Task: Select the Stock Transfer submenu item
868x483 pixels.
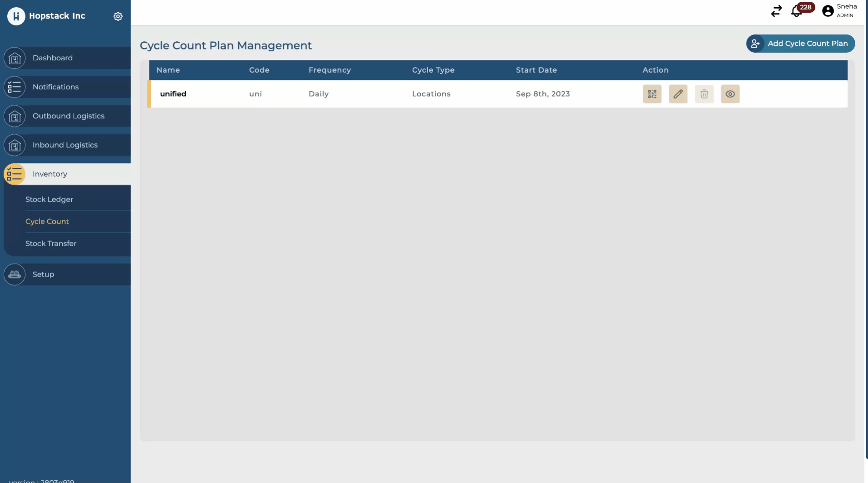Action: (51, 244)
